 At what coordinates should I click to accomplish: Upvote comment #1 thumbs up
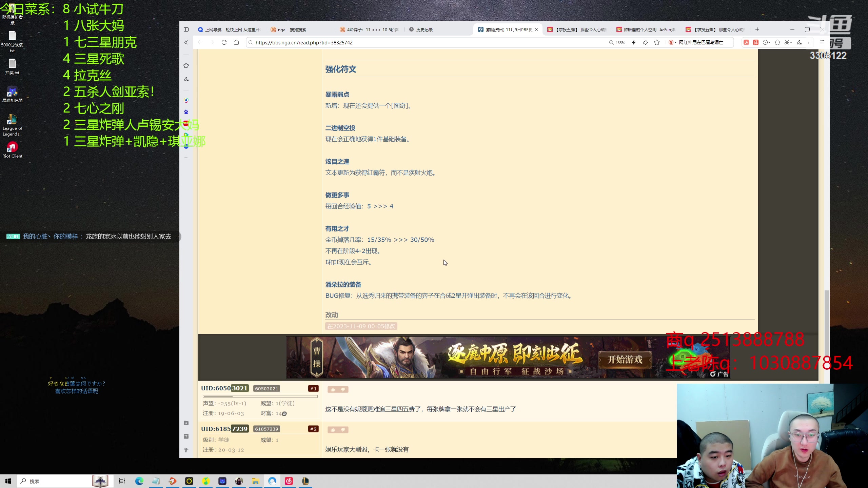point(333,390)
